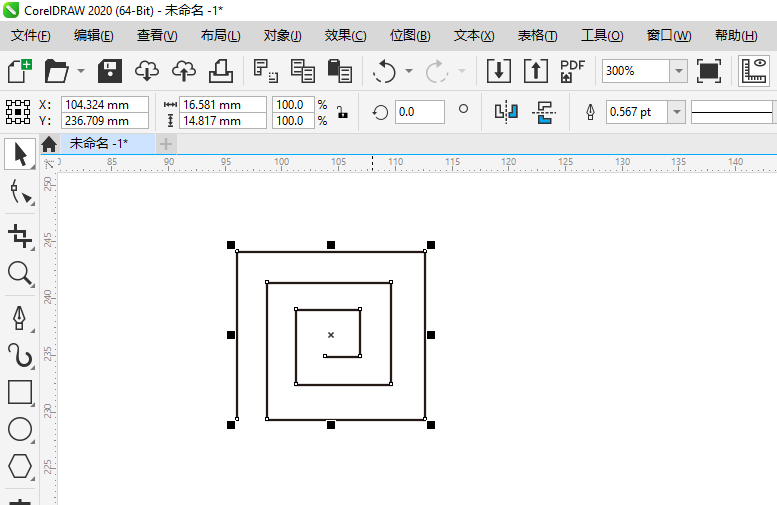777x505 pixels.
Task: Select the Crop tool
Action: [x=20, y=236]
